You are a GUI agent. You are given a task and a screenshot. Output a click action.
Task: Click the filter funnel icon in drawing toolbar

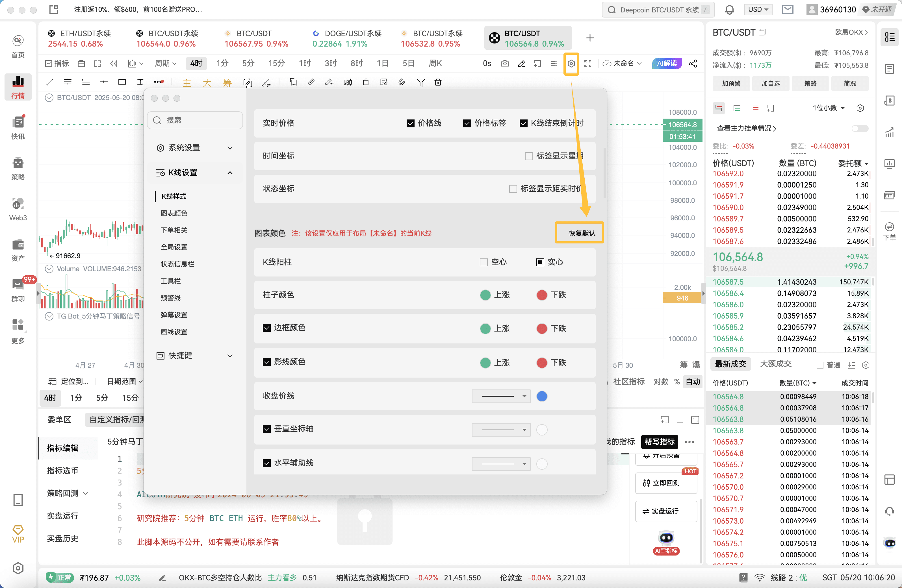coord(421,82)
